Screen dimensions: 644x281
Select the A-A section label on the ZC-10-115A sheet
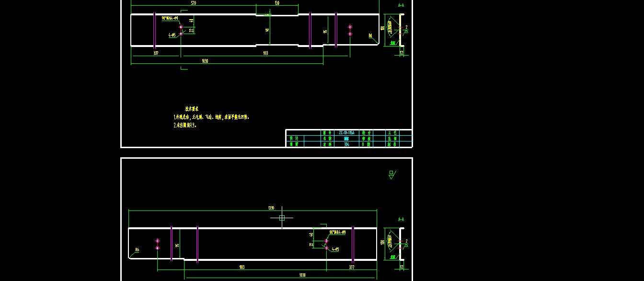[401, 5]
